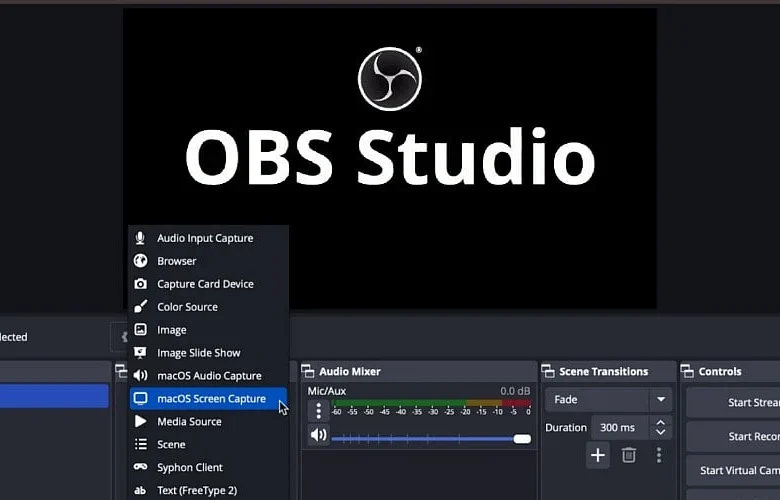Select Image Slide Show source
Image resolution: width=780 pixels, height=500 pixels.
click(x=208, y=352)
